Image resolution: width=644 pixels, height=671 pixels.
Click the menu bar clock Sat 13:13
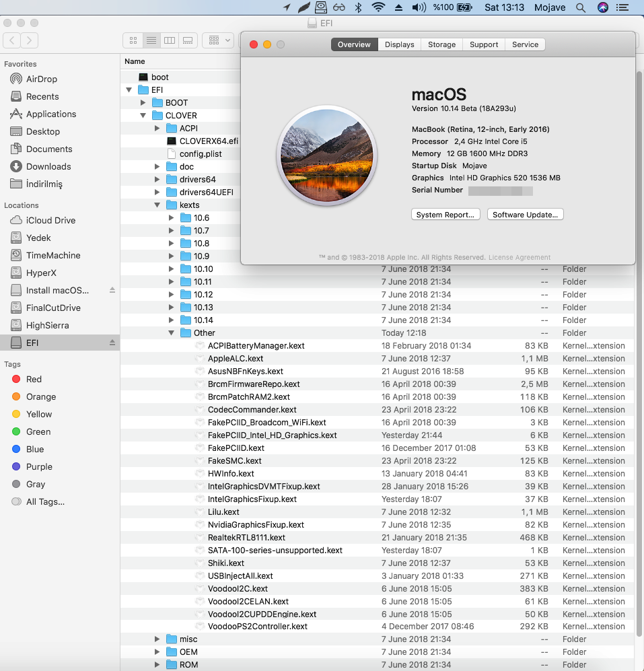[504, 7]
